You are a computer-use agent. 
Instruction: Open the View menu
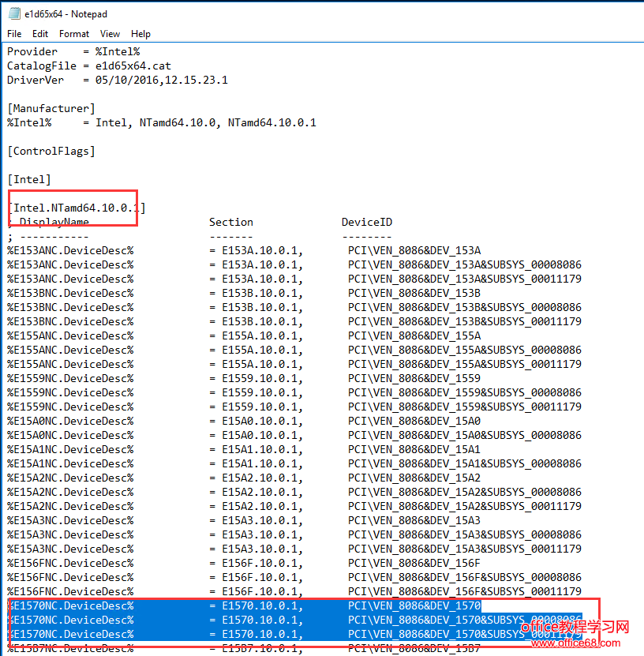click(110, 34)
